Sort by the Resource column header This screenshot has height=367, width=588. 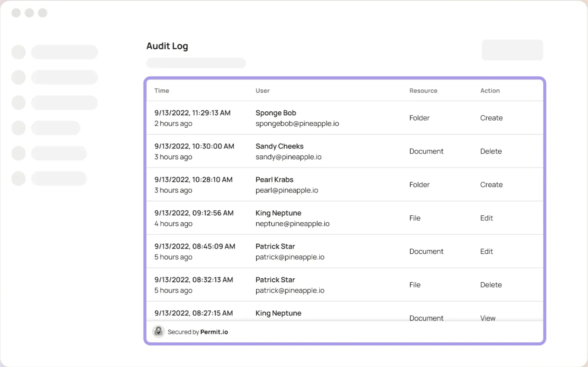(x=423, y=91)
